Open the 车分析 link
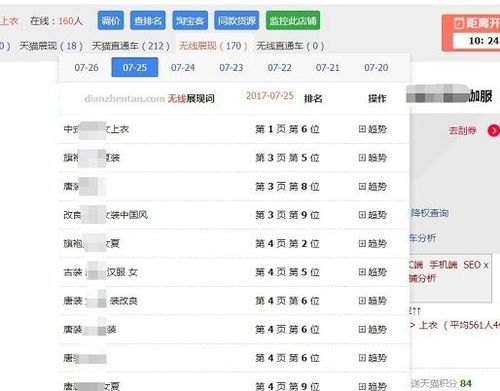The image size is (500, 391). [423, 238]
